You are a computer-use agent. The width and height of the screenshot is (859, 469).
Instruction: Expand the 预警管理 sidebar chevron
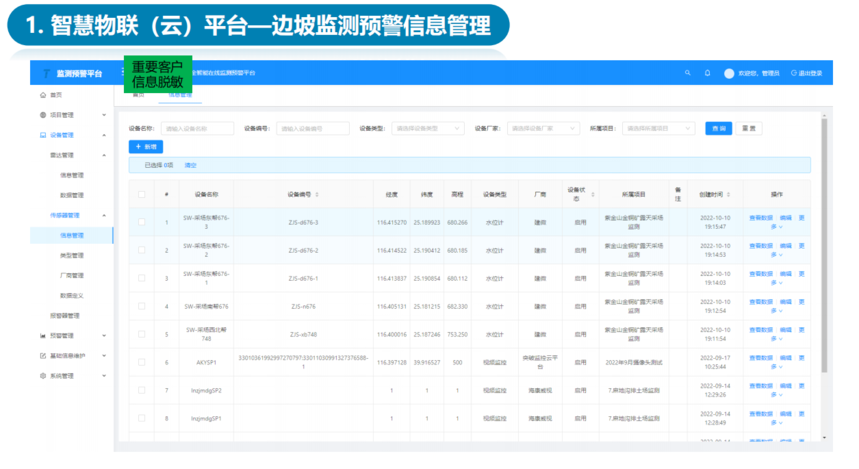point(104,335)
